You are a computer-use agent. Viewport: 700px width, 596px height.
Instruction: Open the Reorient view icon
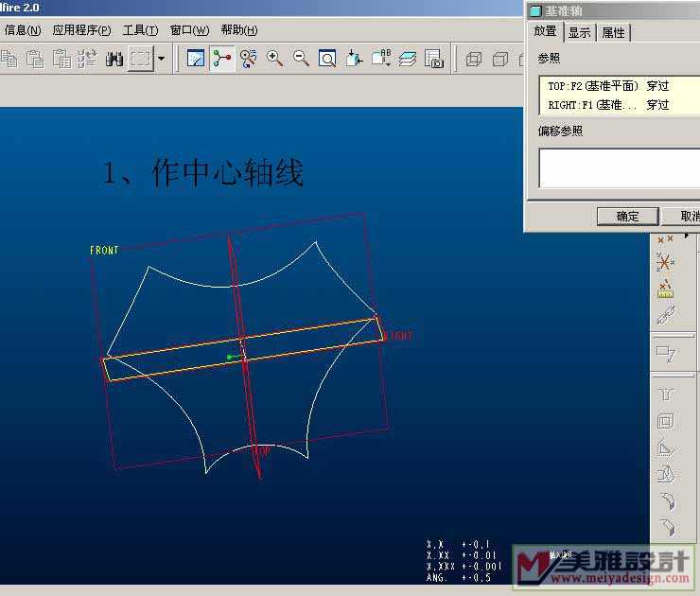click(354, 59)
